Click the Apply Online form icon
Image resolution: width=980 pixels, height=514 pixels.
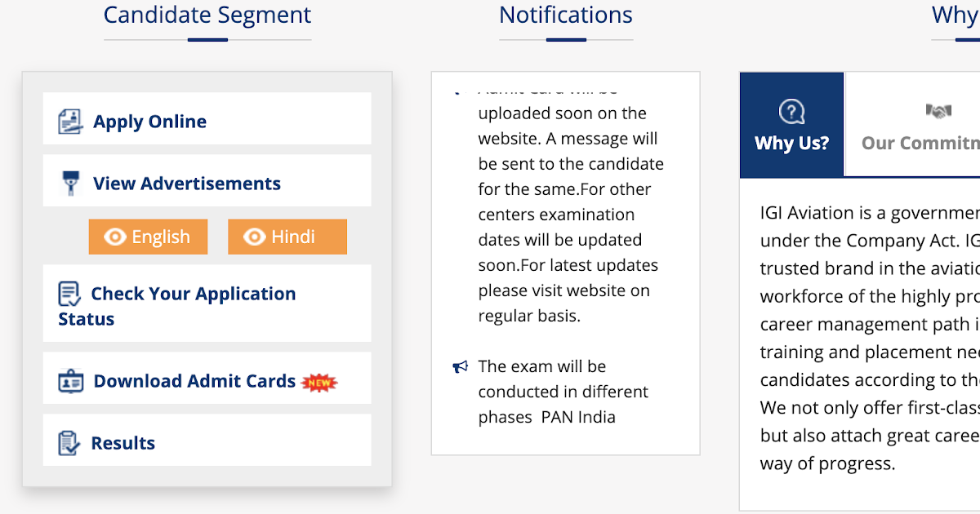pyautogui.click(x=71, y=122)
